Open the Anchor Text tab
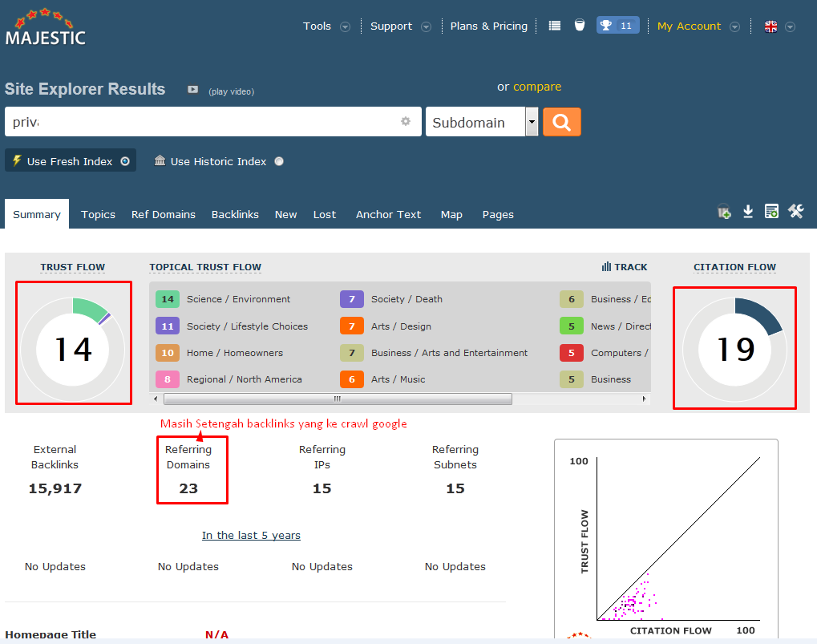This screenshot has height=644, width=817. 388,215
